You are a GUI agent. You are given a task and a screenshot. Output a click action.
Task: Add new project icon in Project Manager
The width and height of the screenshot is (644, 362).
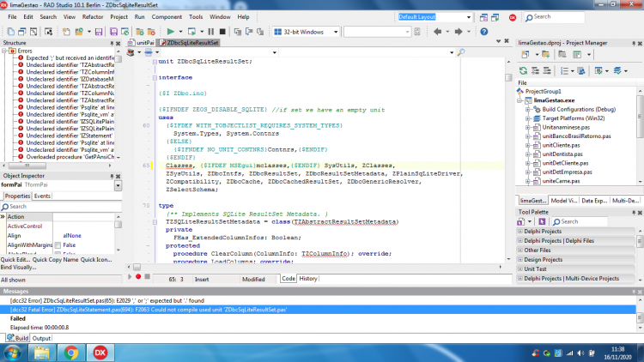tap(526, 54)
